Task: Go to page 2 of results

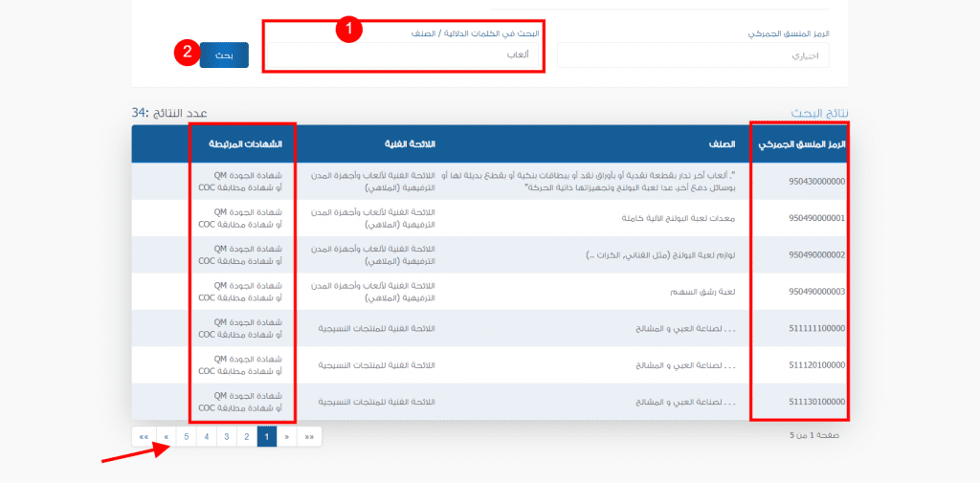Action: 246,437
